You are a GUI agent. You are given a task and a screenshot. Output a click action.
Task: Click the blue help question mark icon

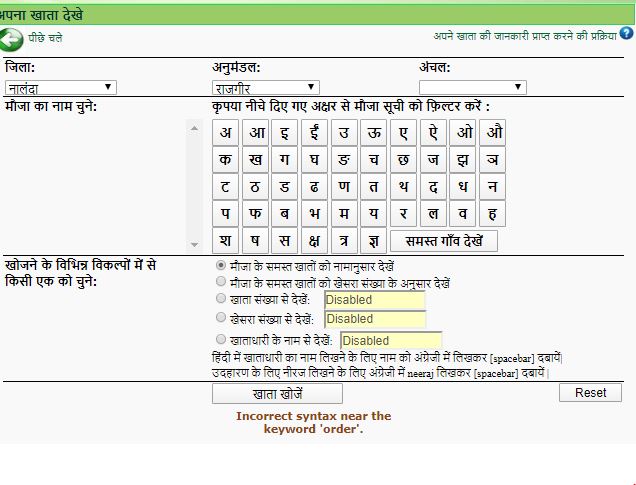[x=627, y=34]
